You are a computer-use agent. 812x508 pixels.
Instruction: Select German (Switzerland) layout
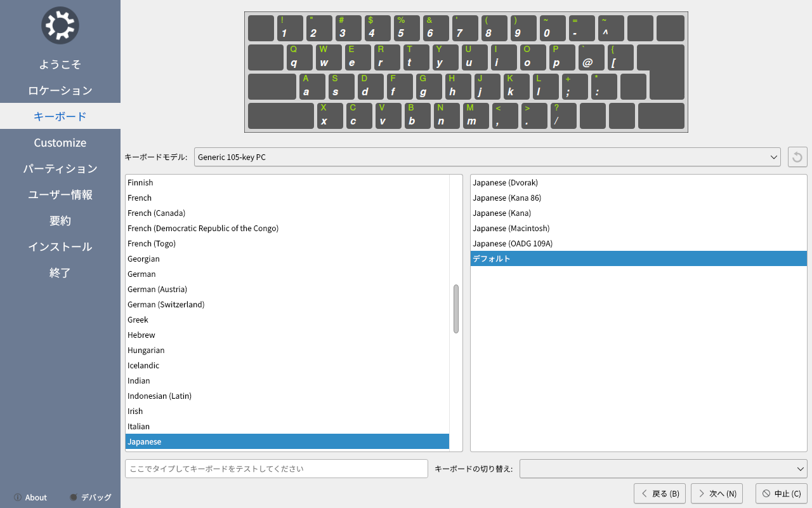click(287, 304)
